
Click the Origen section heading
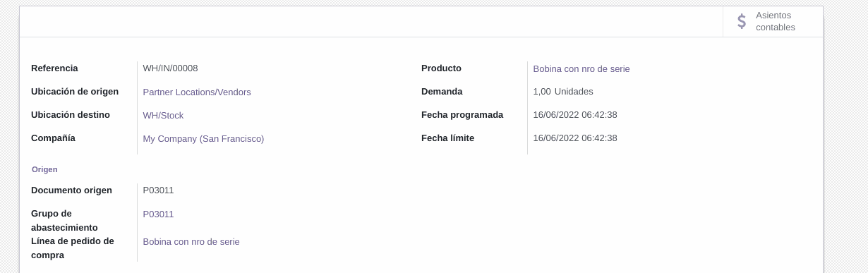[x=44, y=169]
